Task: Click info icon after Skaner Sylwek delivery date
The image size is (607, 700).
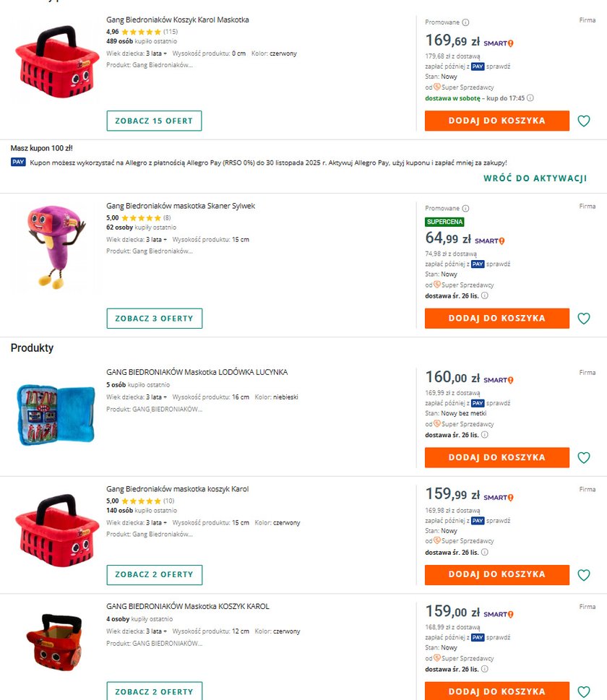Action: point(485,295)
